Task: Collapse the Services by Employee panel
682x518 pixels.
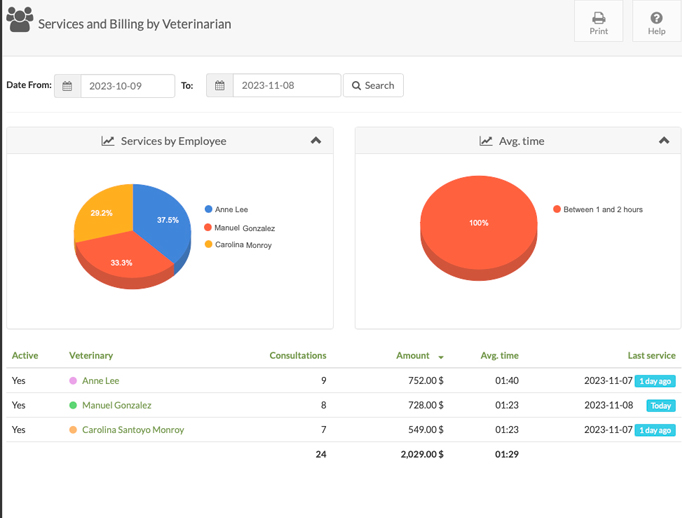Action: 316,140
